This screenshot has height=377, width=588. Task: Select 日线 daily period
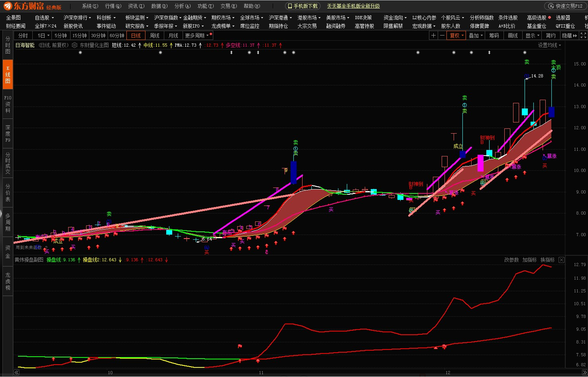pyautogui.click(x=136, y=36)
